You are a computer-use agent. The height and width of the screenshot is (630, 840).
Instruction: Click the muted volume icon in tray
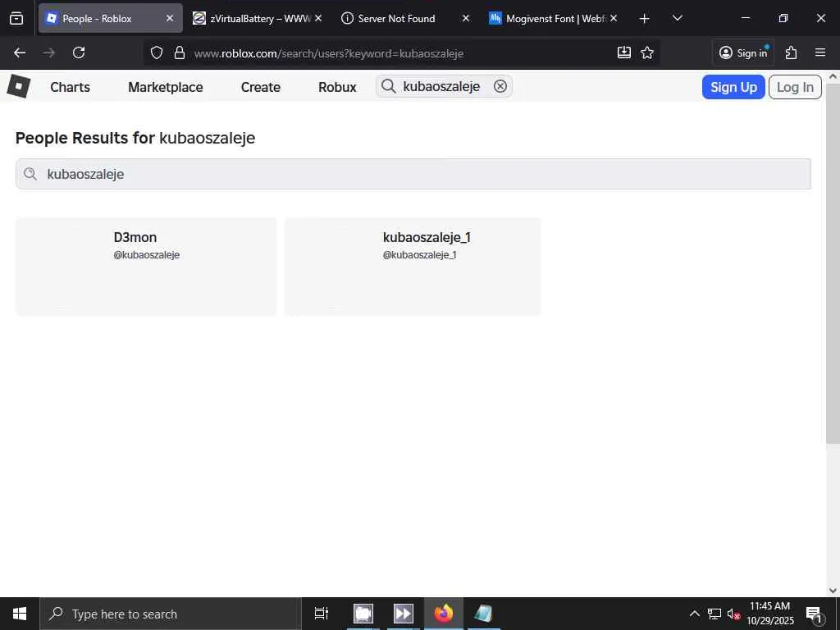pos(733,614)
